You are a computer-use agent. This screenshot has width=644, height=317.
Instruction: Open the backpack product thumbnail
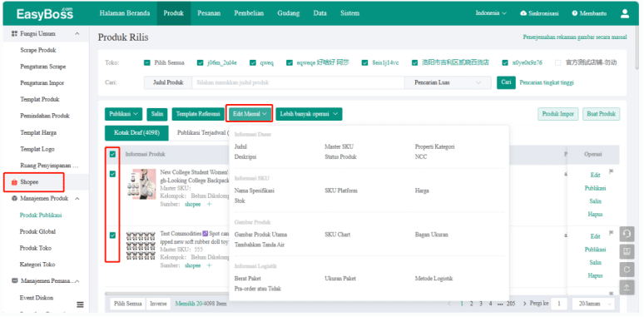[x=141, y=184]
